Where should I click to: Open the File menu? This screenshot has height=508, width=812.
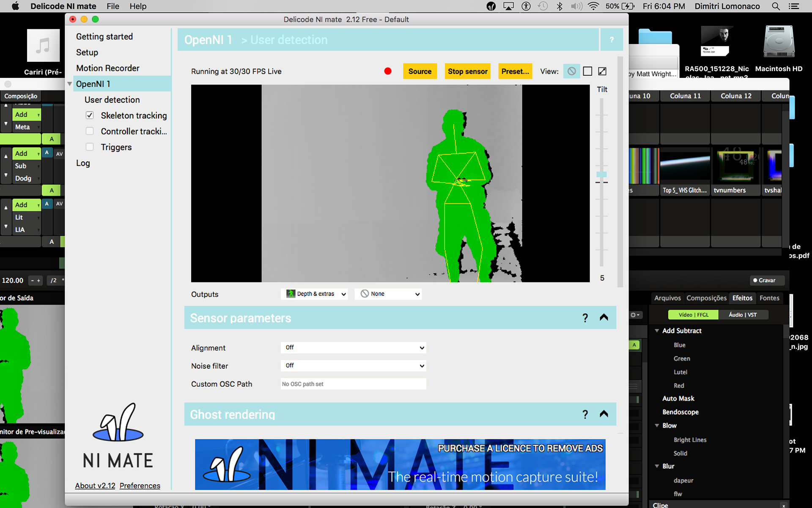click(x=112, y=6)
